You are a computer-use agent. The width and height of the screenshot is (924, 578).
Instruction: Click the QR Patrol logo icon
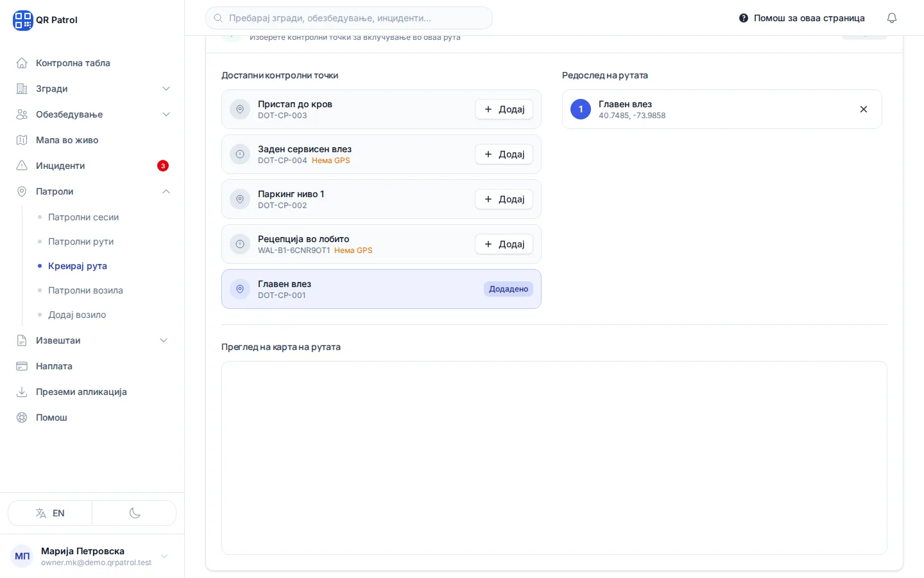click(22, 20)
